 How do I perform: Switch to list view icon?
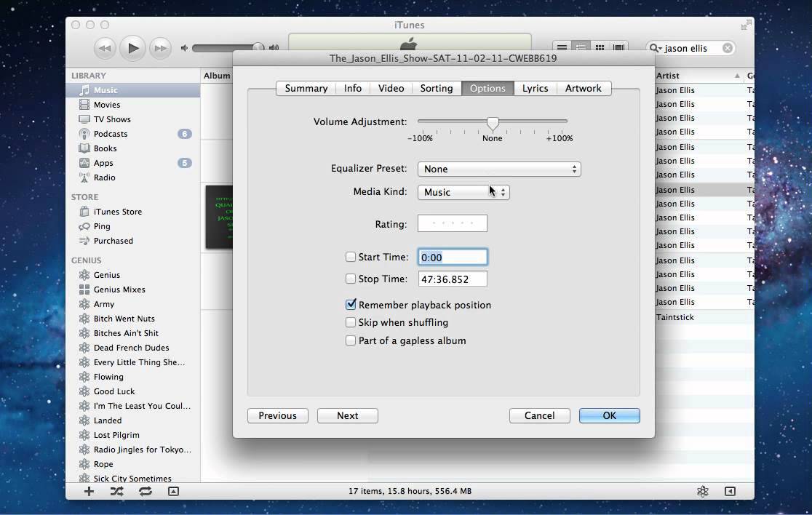pyautogui.click(x=562, y=47)
